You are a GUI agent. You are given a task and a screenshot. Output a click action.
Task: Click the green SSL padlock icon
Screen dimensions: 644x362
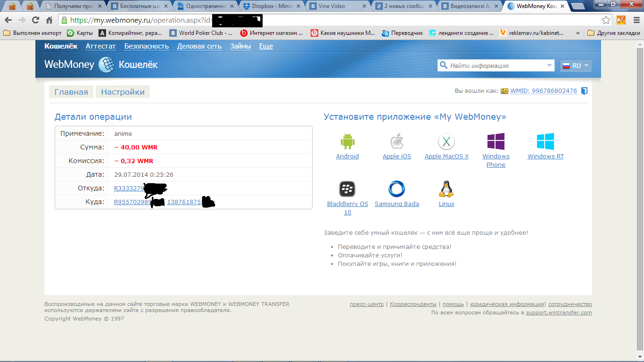[64, 20]
